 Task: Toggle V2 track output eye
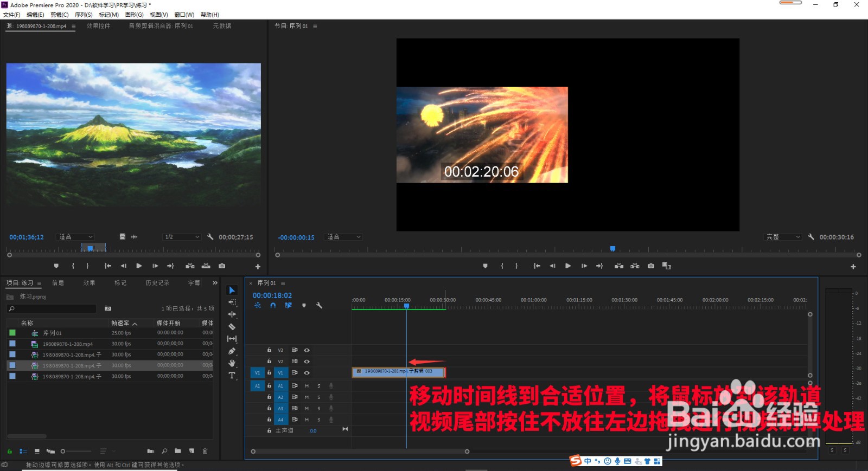pos(307,362)
